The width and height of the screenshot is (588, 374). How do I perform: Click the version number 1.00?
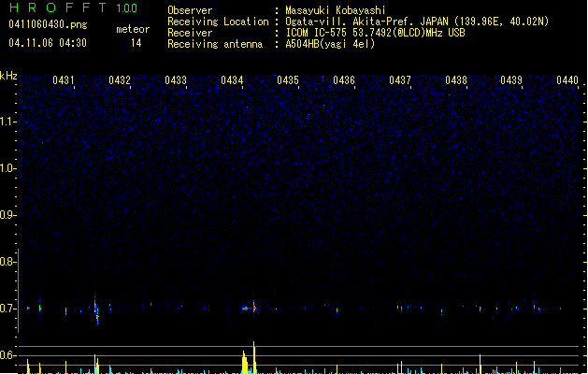point(127,8)
